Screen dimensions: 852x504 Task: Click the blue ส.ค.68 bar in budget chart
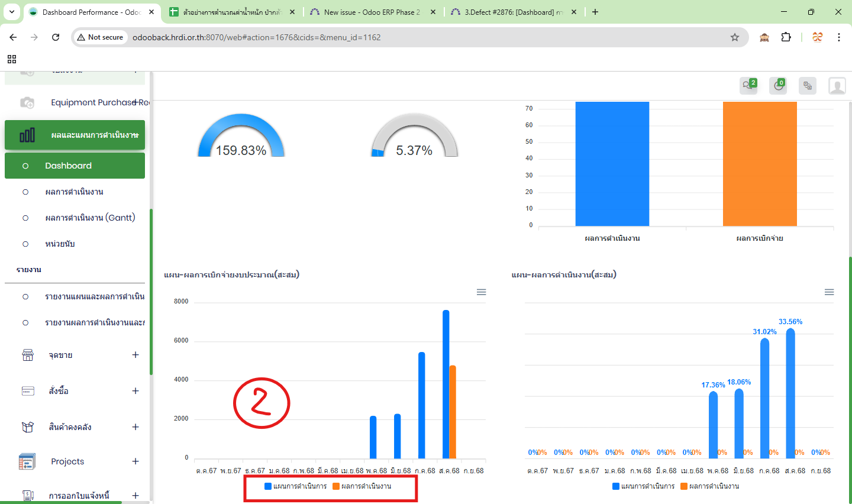[x=446, y=385]
